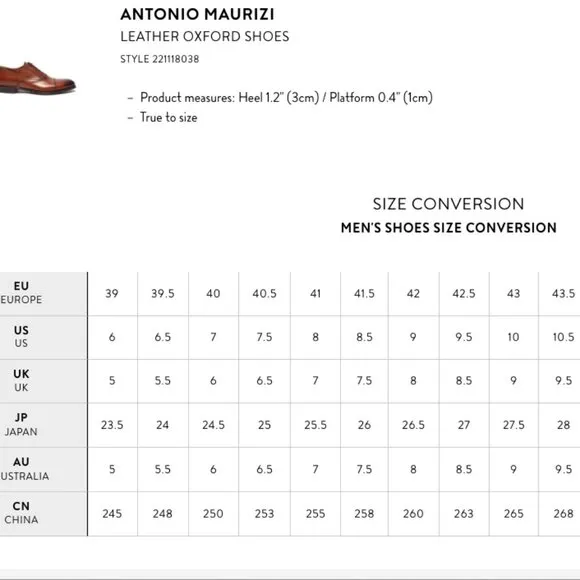Click the LEATHER OXFORD SHOES title

point(205,36)
